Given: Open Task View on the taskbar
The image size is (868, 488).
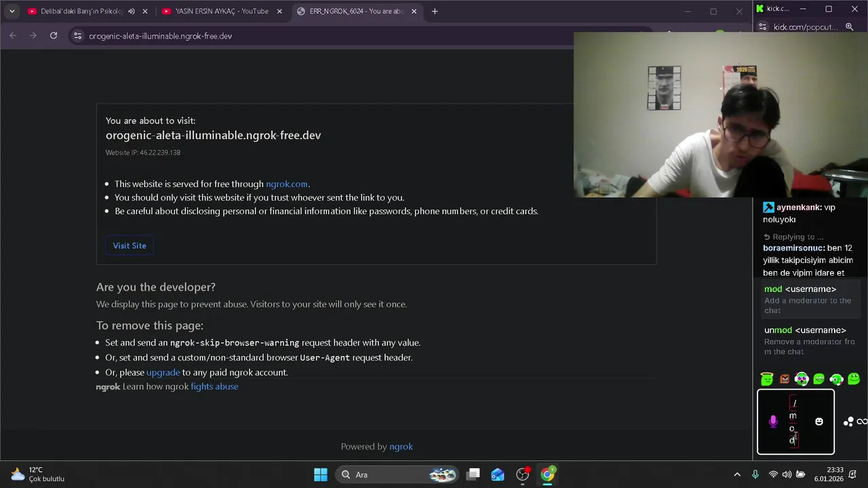Looking at the screenshot, I should 473,474.
